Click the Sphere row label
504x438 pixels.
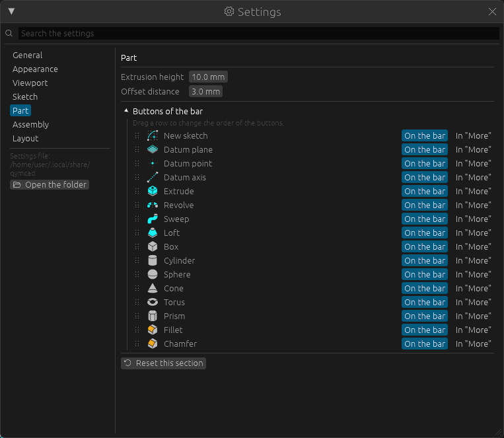point(177,274)
